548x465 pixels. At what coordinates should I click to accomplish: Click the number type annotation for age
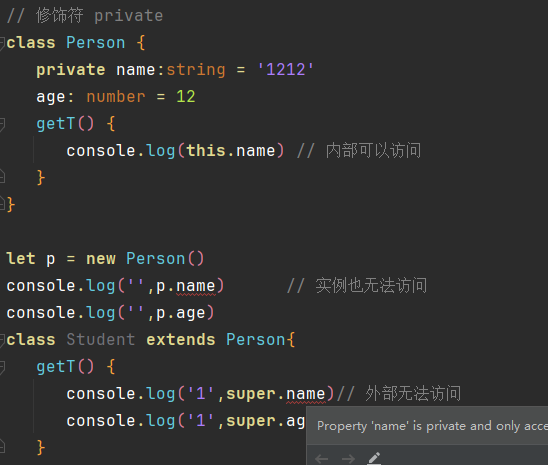[116, 97]
